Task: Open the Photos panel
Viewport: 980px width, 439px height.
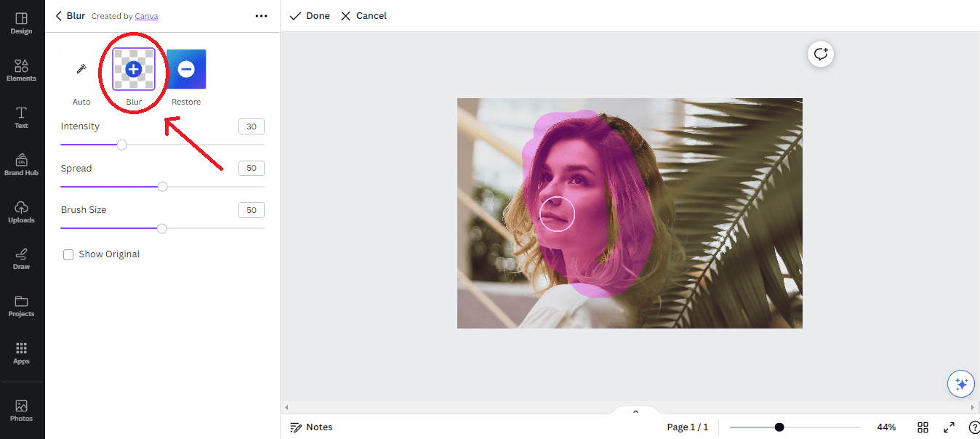Action: tap(21, 409)
